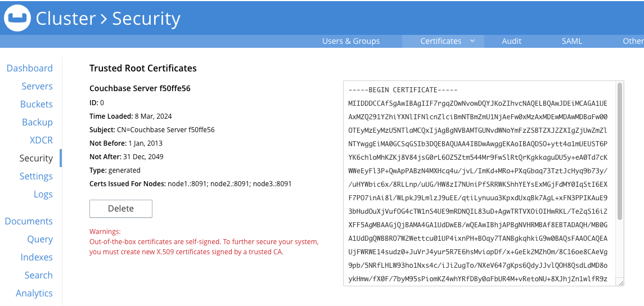Open the Users & Groups tab

(350, 41)
